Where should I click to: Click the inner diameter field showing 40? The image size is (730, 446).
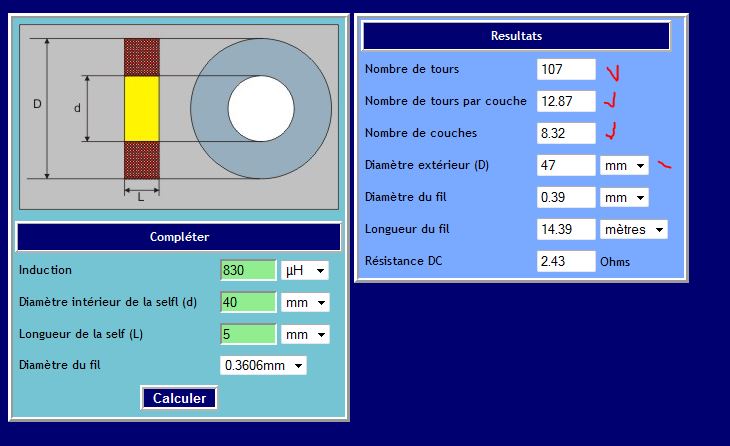coord(248,303)
